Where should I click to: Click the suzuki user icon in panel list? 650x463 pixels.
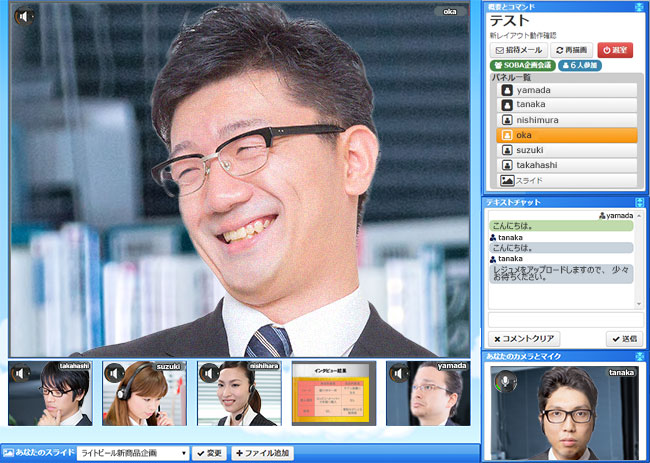click(x=507, y=150)
